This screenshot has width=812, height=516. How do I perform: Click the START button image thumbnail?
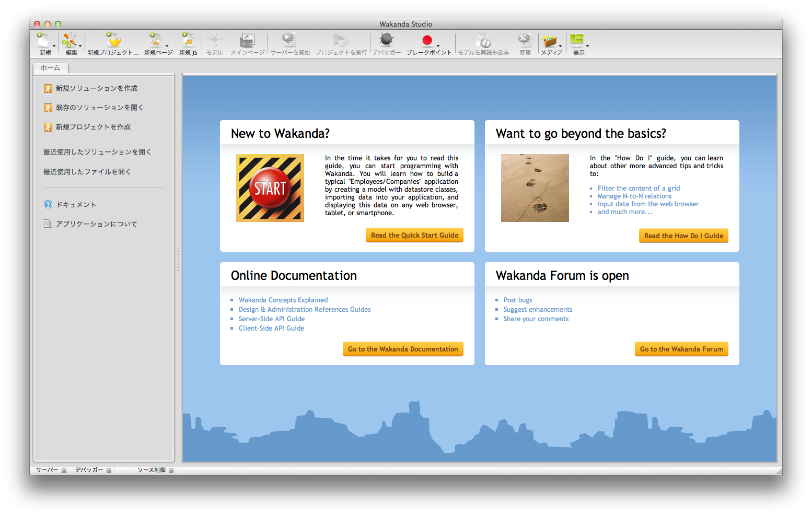pos(270,188)
